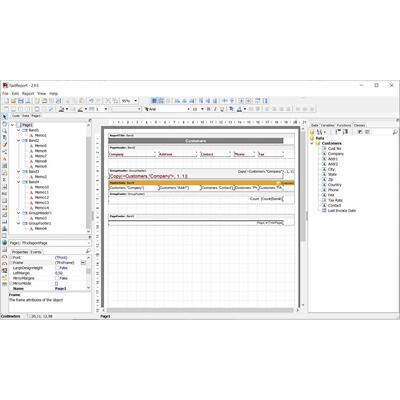Select the arrow pointer tool in left toolbar
Viewport: 400px width, 400px height.
tap(4, 116)
